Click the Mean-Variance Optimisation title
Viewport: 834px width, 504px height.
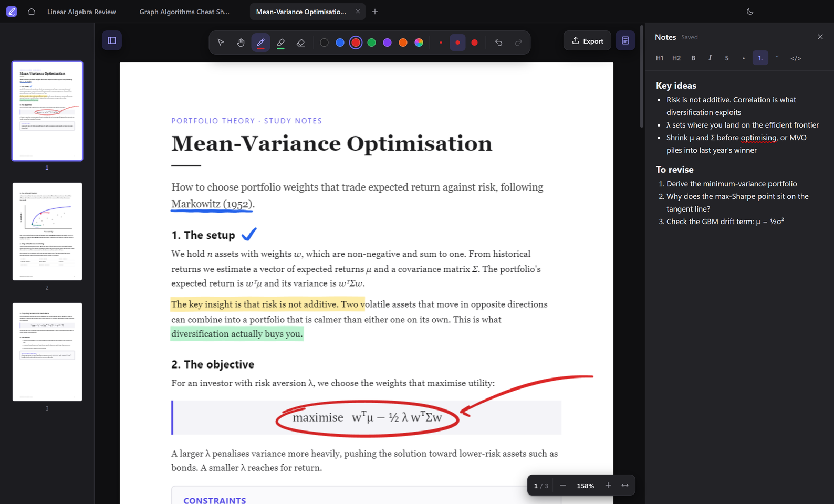coord(332,143)
